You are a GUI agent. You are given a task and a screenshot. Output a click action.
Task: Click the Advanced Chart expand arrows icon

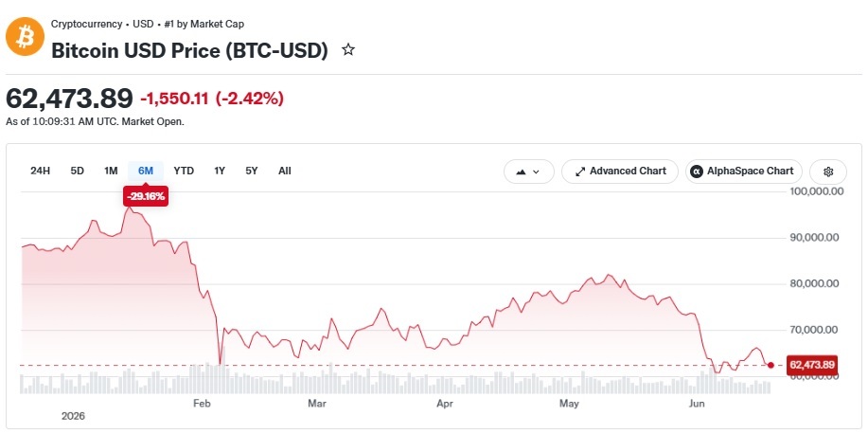[580, 172]
